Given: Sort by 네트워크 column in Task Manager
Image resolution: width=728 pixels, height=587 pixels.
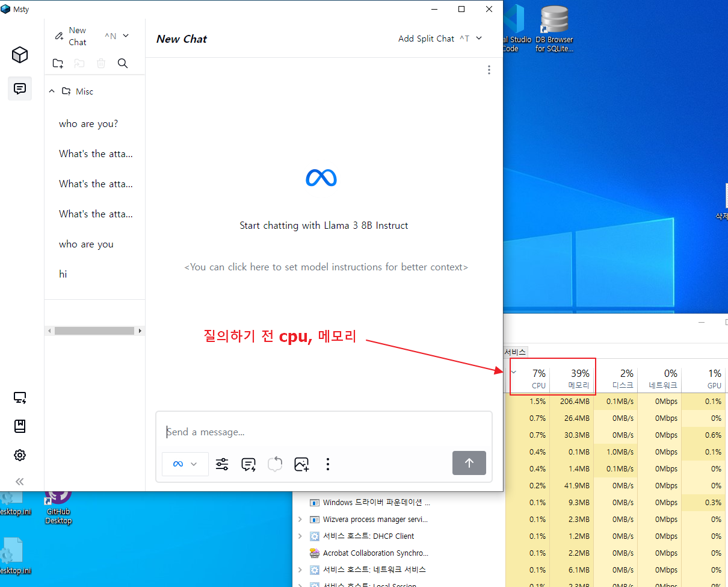Looking at the screenshot, I should tap(659, 379).
